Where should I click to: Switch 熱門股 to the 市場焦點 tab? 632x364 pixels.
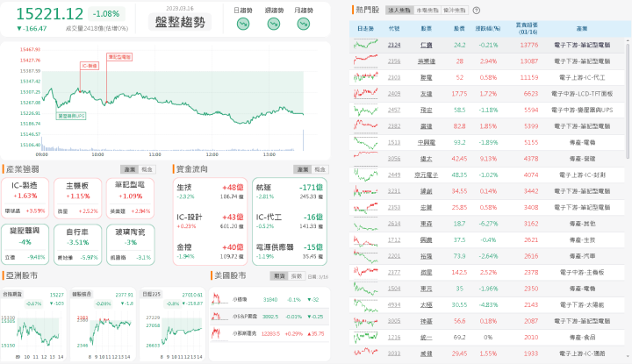(427, 11)
